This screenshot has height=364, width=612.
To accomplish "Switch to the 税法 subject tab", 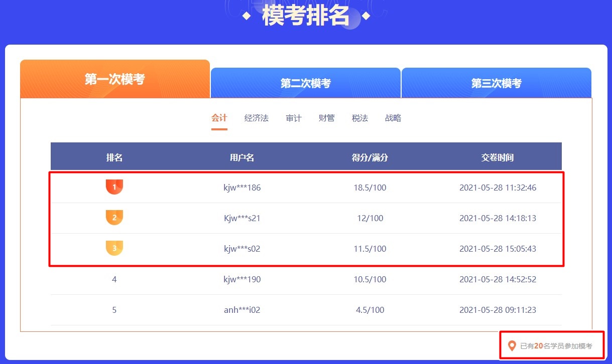I will (359, 117).
